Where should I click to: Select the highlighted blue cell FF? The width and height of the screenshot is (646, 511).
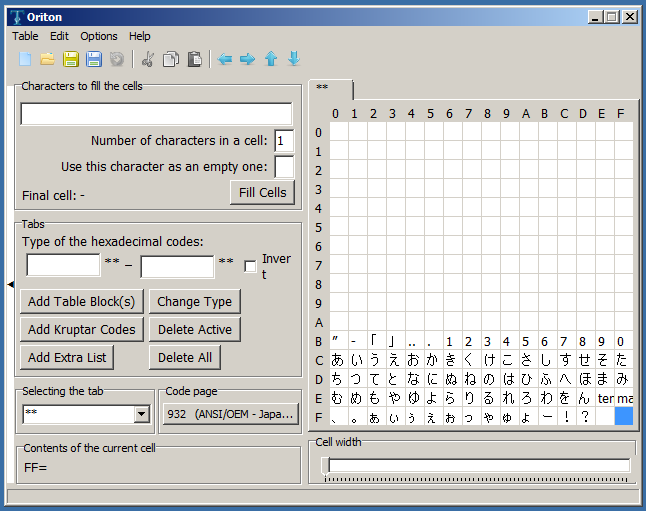pyautogui.click(x=624, y=416)
